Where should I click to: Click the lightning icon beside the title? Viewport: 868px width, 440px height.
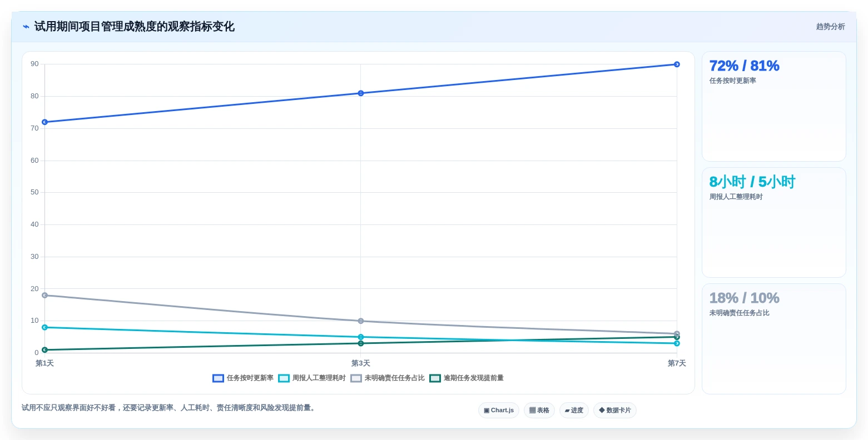coord(26,27)
